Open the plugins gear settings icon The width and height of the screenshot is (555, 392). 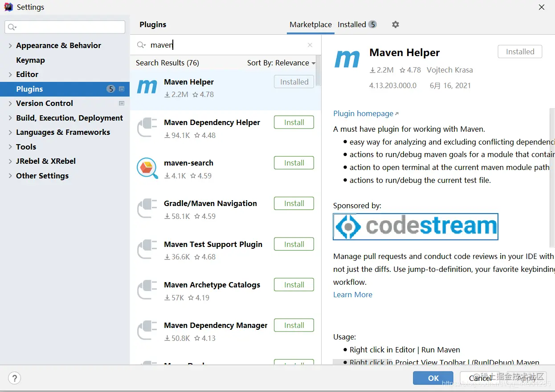(x=396, y=24)
